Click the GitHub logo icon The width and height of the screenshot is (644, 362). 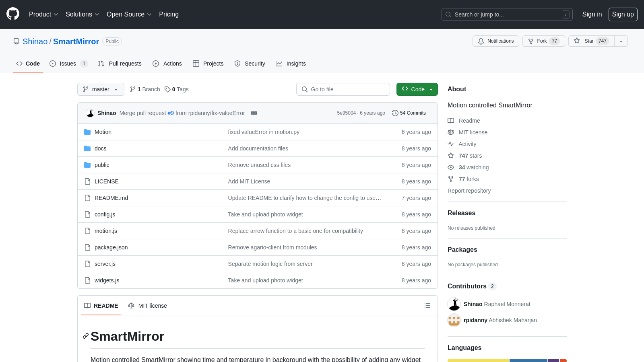13,14
